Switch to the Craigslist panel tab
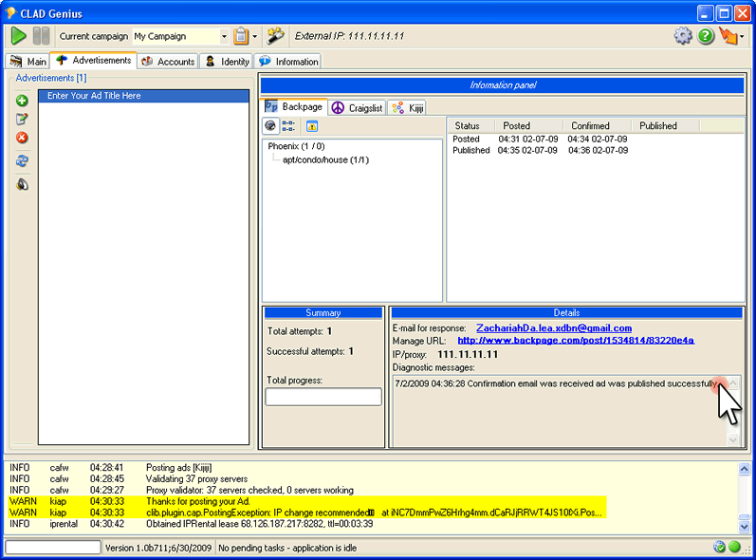Viewport: 756px width, 560px height. [358, 108]
